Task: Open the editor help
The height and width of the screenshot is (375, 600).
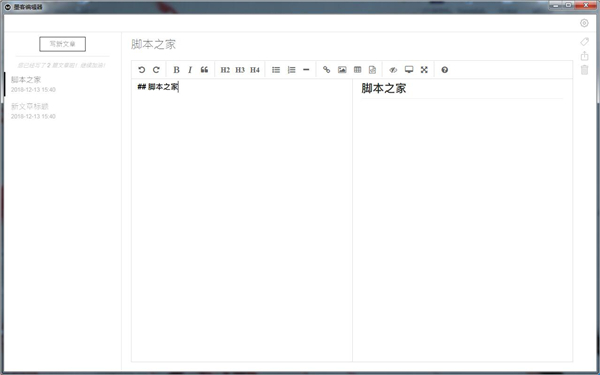Action: point(445,70)
